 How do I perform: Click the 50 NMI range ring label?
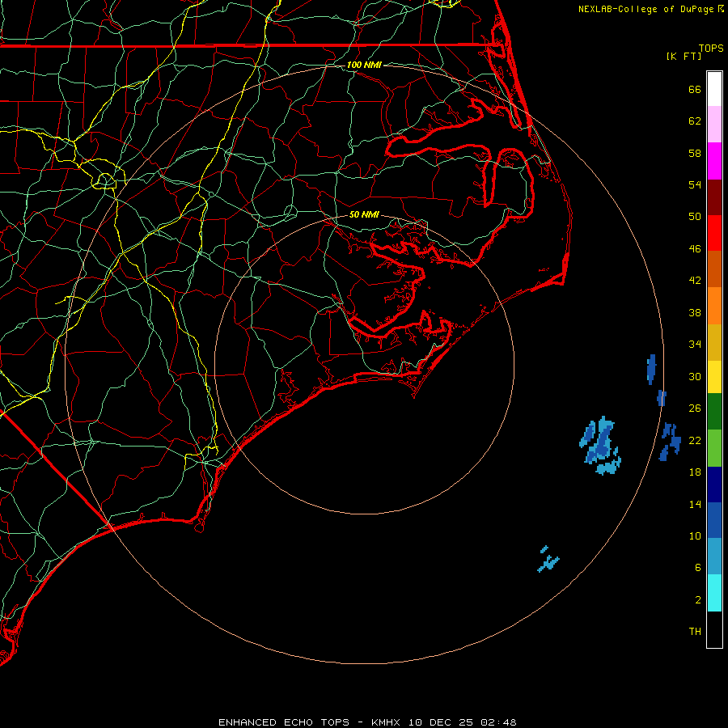click(x=364, y=214)
